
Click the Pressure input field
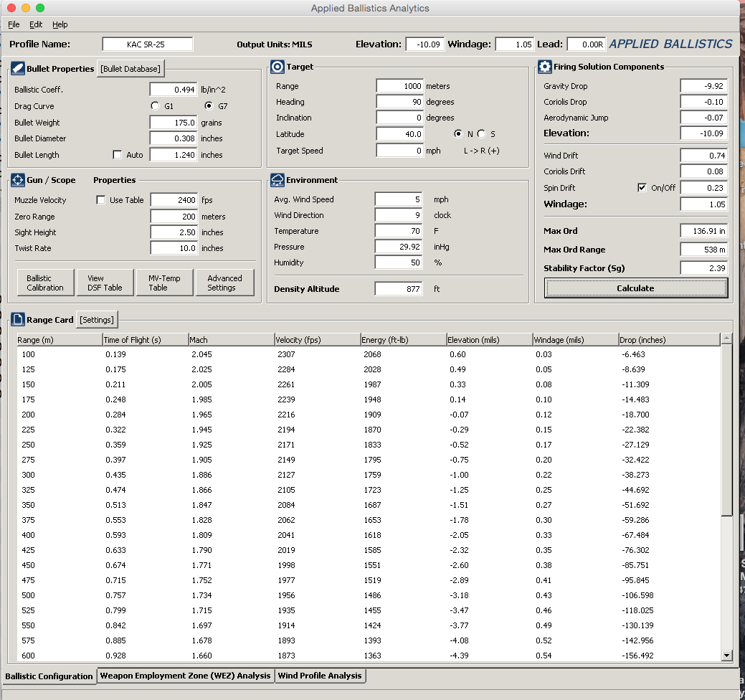pos(398,246)
